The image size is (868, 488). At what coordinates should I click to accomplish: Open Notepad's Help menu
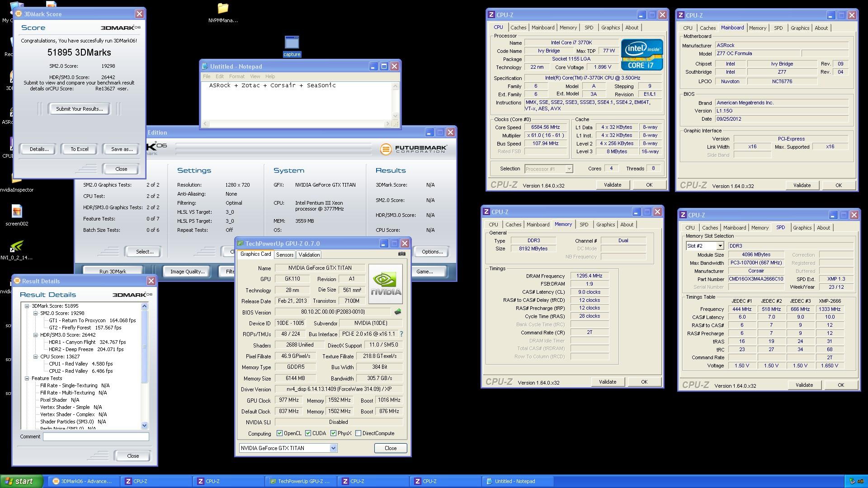click(270, 76)
